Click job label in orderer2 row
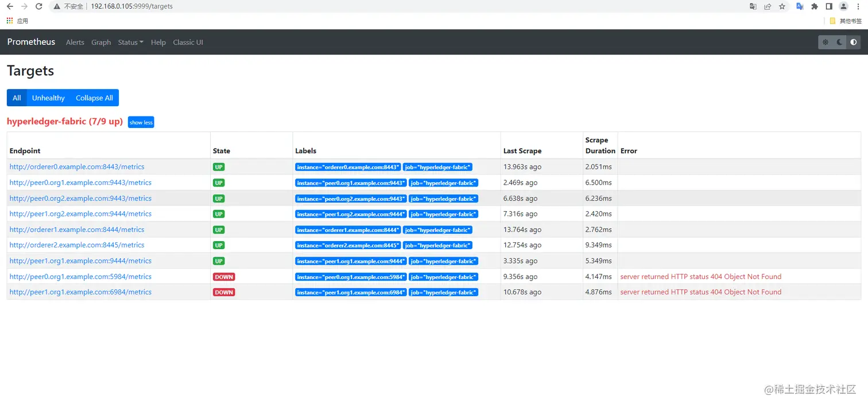This screenshot has width=868, height=407. [x=437, y=245]
